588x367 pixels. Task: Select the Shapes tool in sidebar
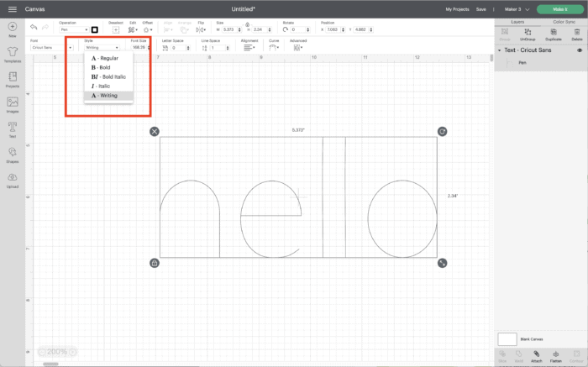click(x=13, y=154)
